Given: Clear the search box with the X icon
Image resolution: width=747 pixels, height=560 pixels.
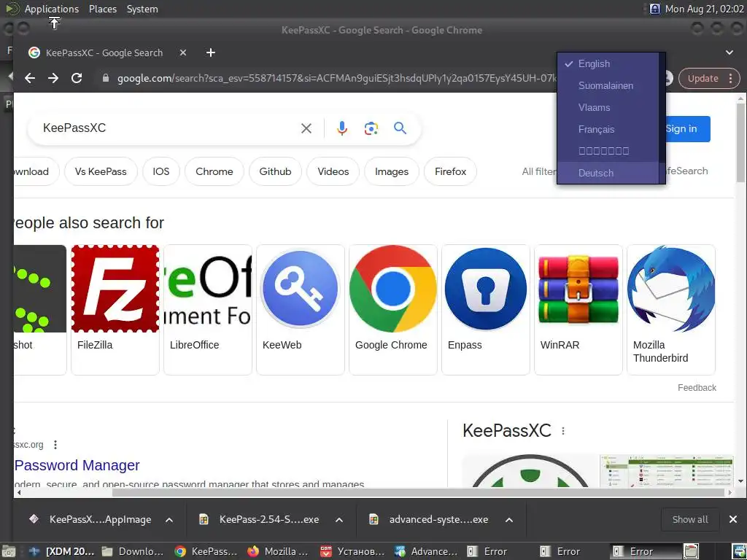Looking at the screenshot, I should pyautogui.click(x=306, y=128).
